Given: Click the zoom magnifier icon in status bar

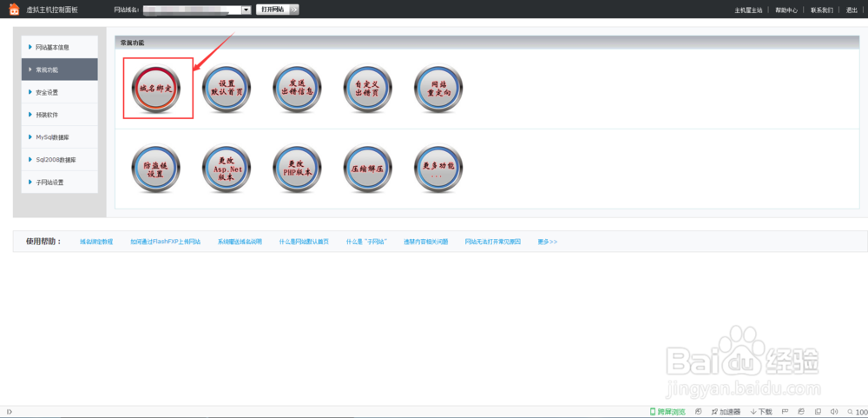Looking at the screenshot, I should [851, 412].
